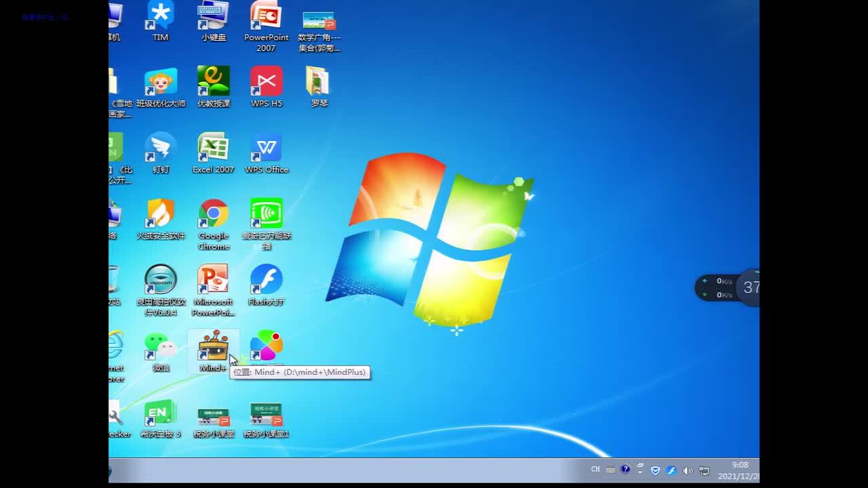This screenshot has width=868, height=488.
Task: Select the 良田高拍仪 software shortcut
Action: coord(161,291)
